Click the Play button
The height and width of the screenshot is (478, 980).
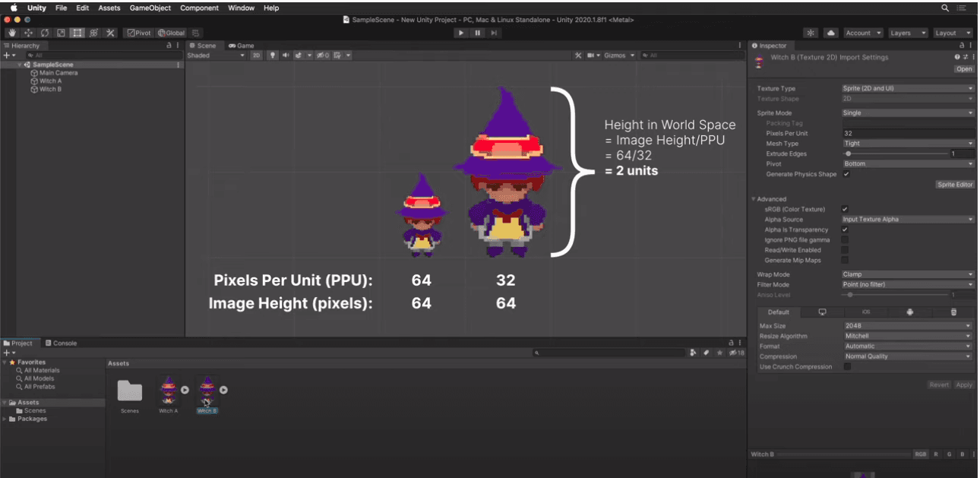tap(461, 33)
